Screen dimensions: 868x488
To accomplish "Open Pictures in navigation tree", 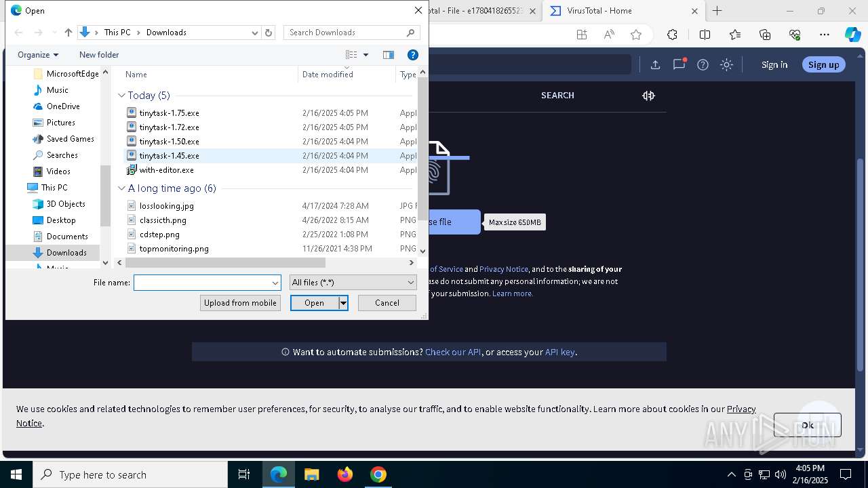I will click(61, 123).
